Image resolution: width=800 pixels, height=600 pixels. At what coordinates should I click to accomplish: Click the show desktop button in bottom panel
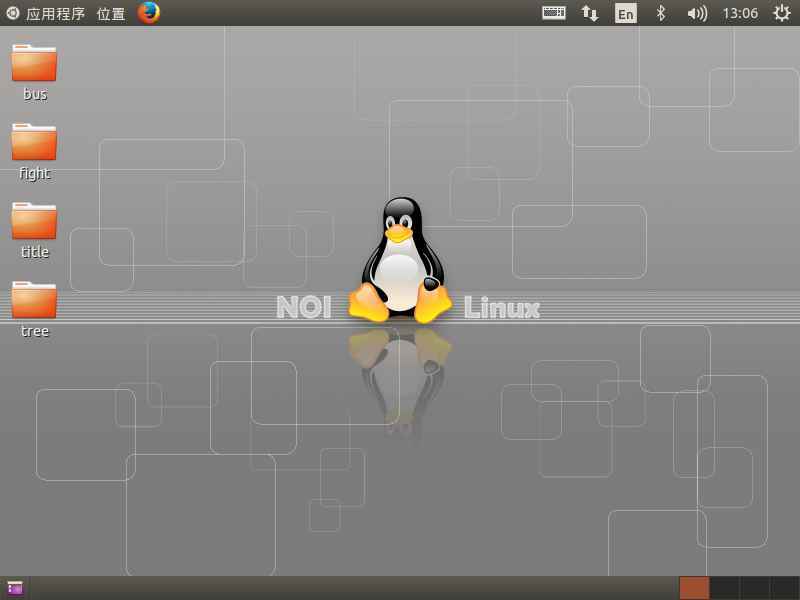pos(15,588)
